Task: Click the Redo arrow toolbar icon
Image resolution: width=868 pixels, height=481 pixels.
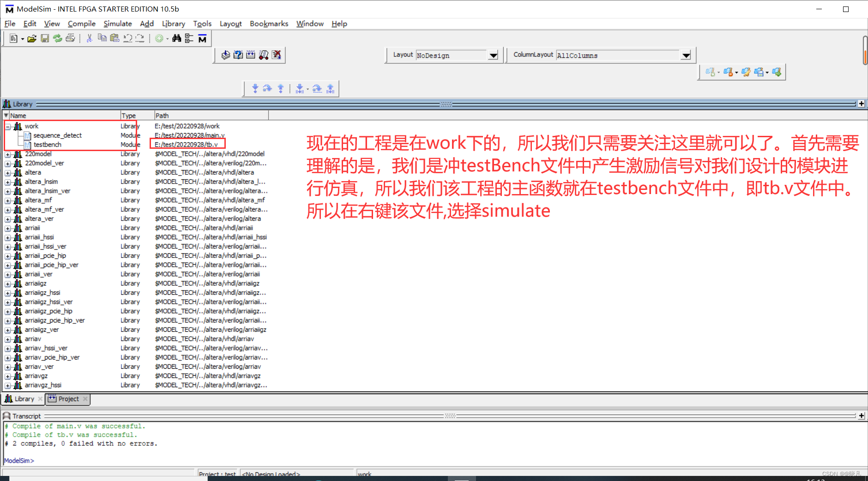Action: pos(140,39)
